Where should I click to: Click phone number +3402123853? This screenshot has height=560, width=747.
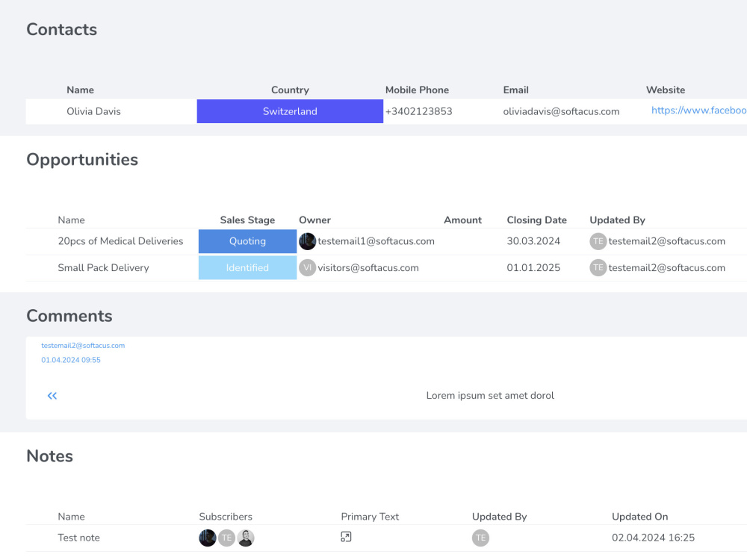[419, 111]
